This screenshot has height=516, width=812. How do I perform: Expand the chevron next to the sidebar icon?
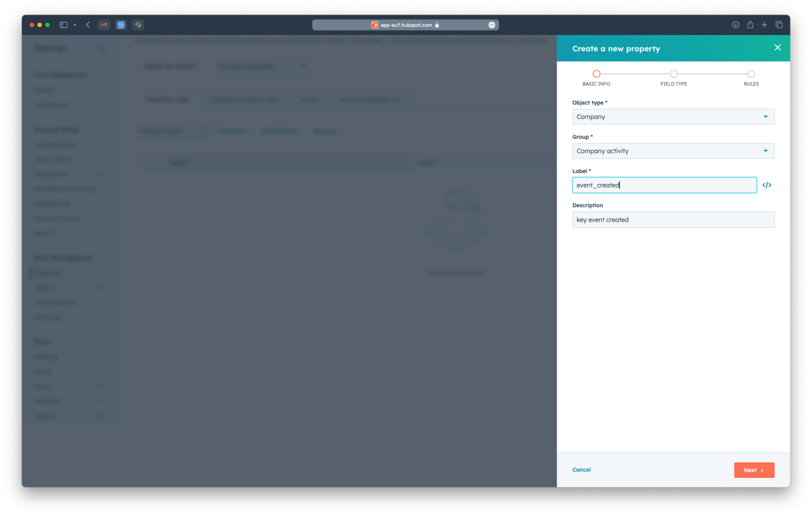click(75, 24)
